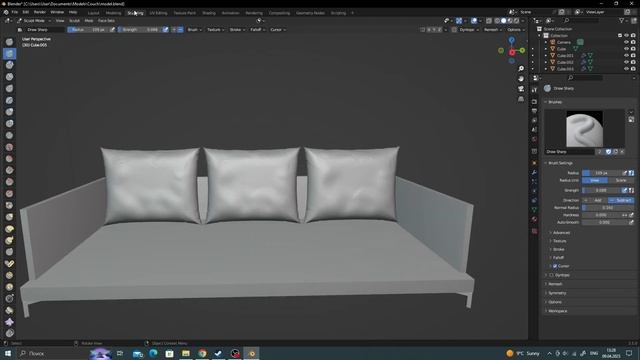Toggle Collection visibility eye icon
This screenshot has height=360, width=640.
pos(627,36)
